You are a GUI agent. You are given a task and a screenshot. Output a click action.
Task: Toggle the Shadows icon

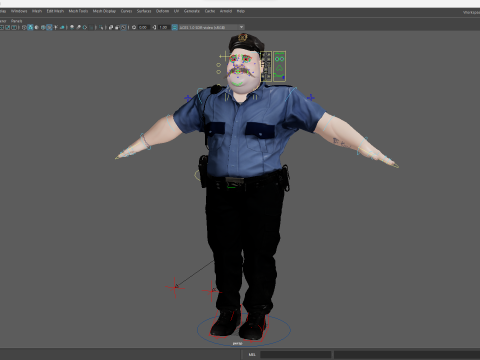(x=62, y=27)
